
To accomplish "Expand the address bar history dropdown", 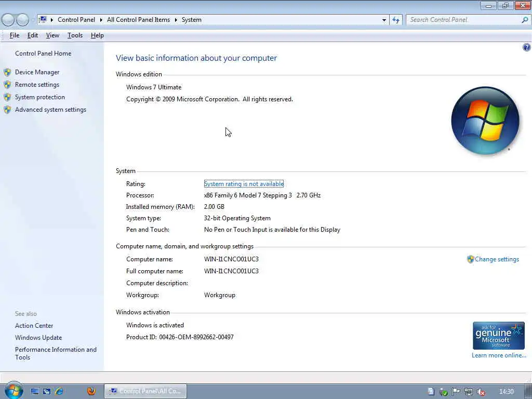I will [384, 20].
